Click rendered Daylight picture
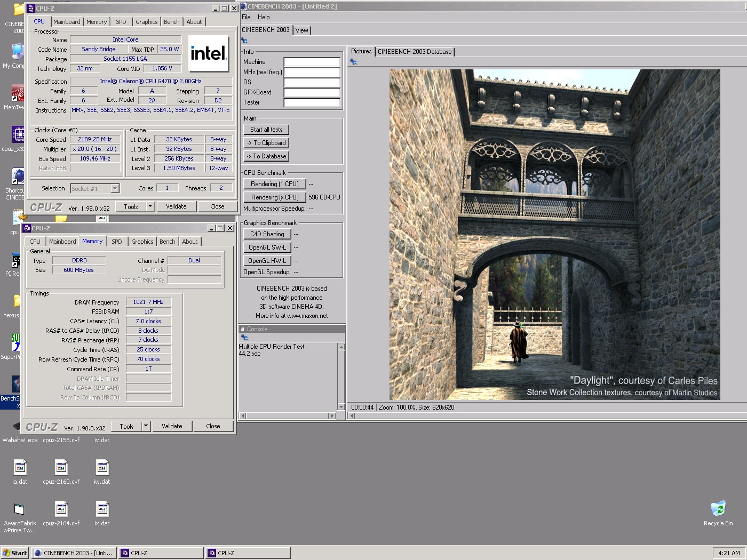The image size is (747, 560). point(554,235)
